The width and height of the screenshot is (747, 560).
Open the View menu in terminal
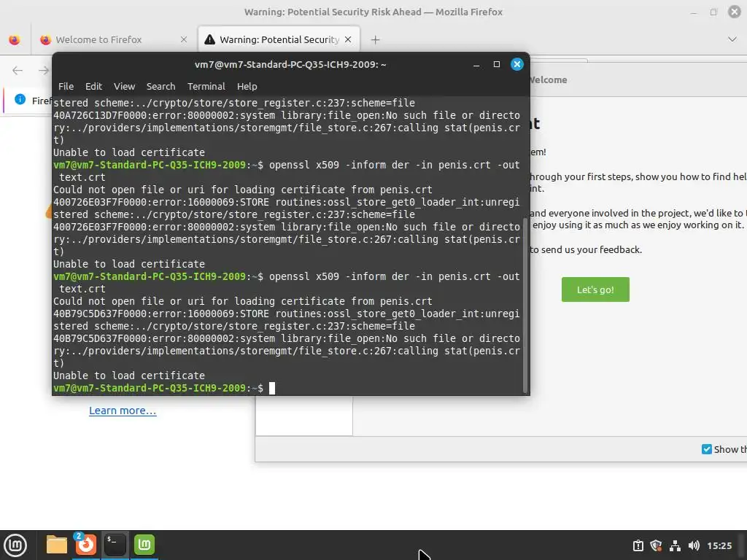[124, 86]
